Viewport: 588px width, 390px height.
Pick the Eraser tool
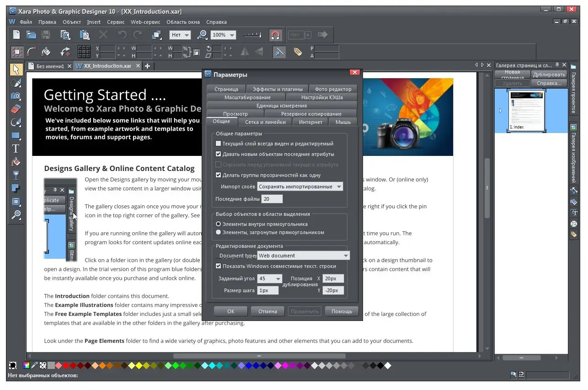pyautogui.click(x=16, y=109)
